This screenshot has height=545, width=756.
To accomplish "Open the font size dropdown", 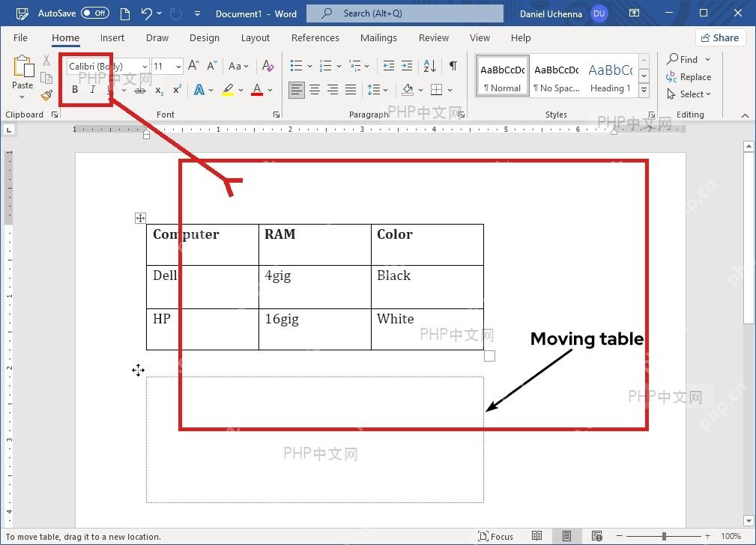I will (179, 67).
